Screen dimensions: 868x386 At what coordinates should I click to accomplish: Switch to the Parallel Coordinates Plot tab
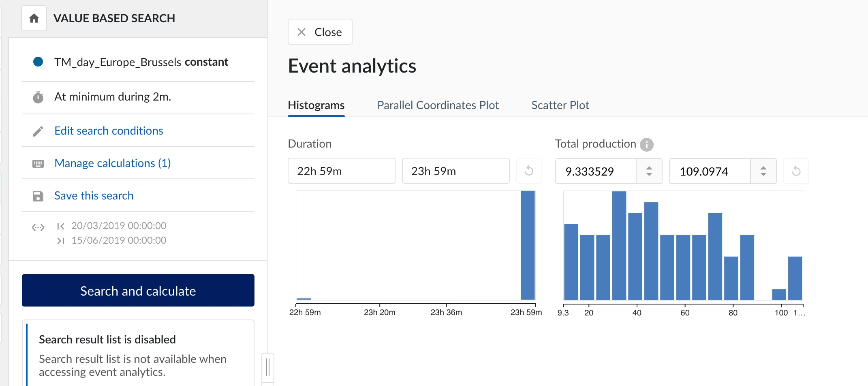pyautogui.click(x=438, y=105)
